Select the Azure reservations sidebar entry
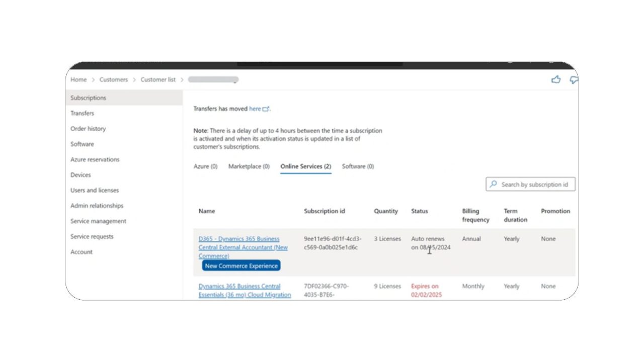The height and width of the screenshot is (362, 644). tap(95, 159)
